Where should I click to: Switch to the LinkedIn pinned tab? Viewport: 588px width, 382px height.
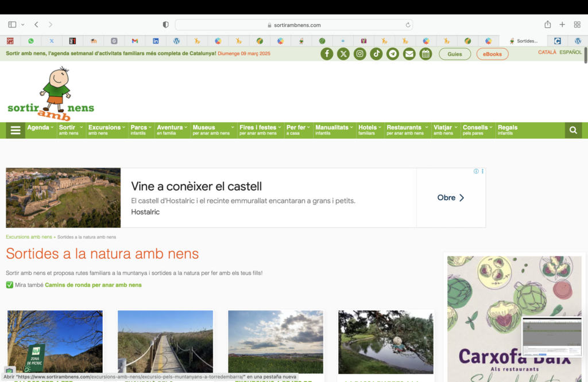click(156, 41)
